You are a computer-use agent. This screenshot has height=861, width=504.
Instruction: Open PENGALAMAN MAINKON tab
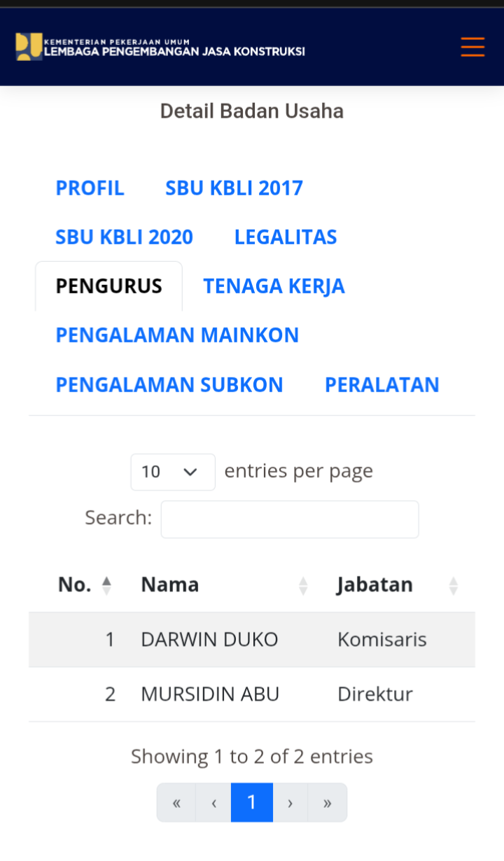click(x=177, y=335)
